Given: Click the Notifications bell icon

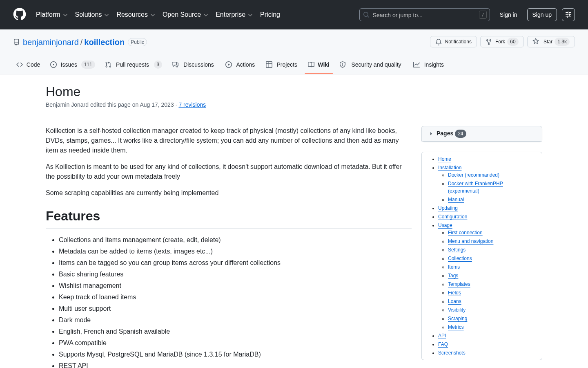Looking at the screenshot, I should pyautogui.click(x=439, y=42).
